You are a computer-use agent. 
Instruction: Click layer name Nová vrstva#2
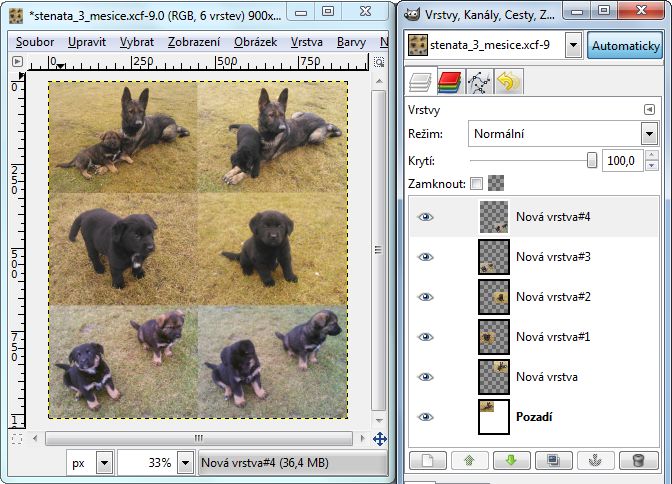[553, 297]
